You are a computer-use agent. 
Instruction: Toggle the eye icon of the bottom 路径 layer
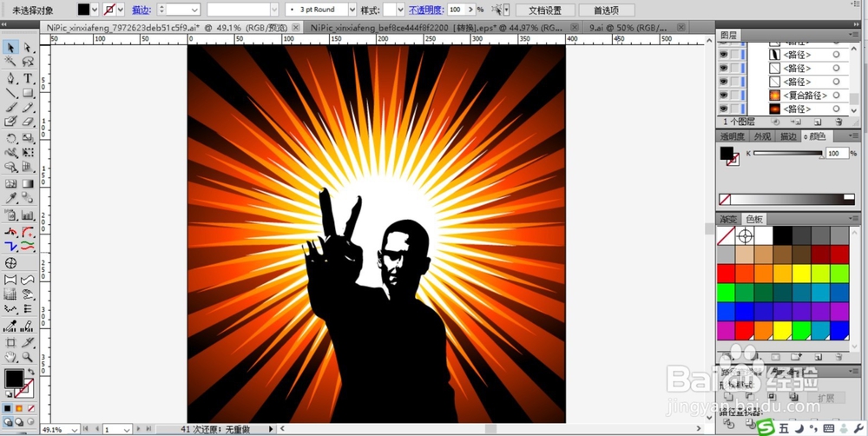tap(723, 109)
